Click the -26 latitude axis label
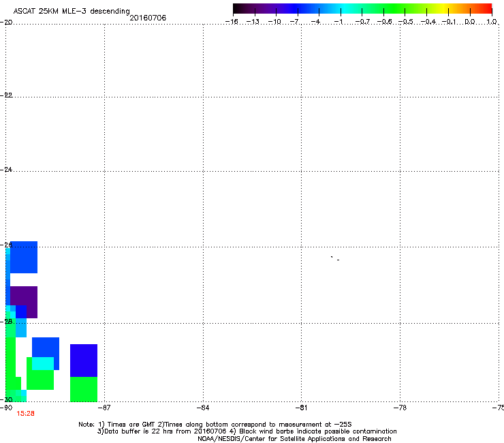The height and width of the screenshot is (443, 504). (6, 245)
